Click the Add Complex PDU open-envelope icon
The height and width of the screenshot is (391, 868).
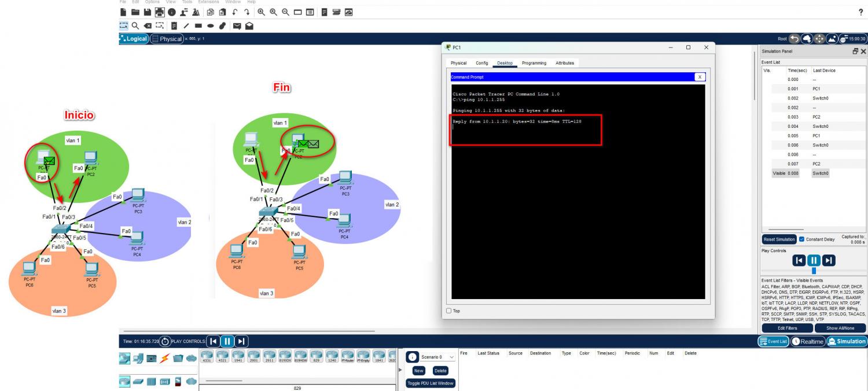click(x=249, y=25)
